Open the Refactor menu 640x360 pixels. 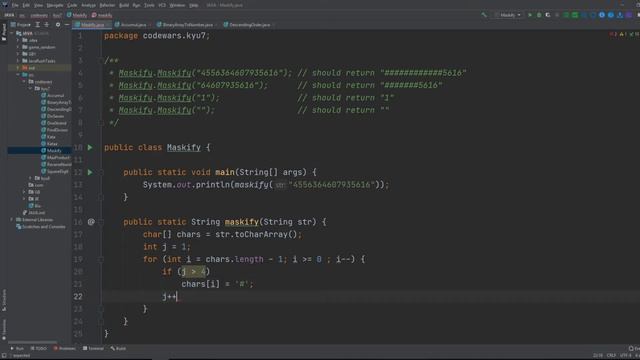click(107, 5)
